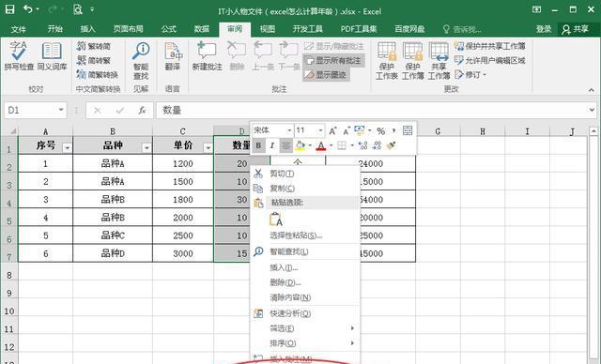
Task: Collapse the ribbon with the arrow
Action: tap(592, 90)
